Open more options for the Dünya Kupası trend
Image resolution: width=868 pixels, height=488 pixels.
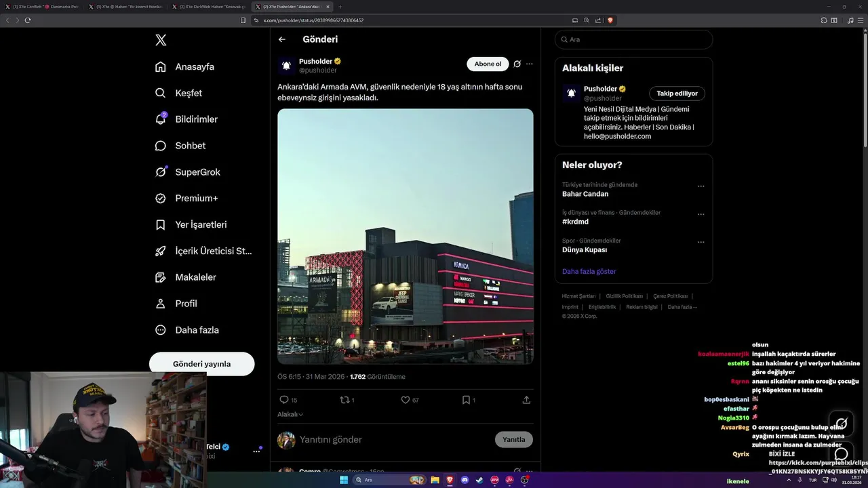[701, 242]
